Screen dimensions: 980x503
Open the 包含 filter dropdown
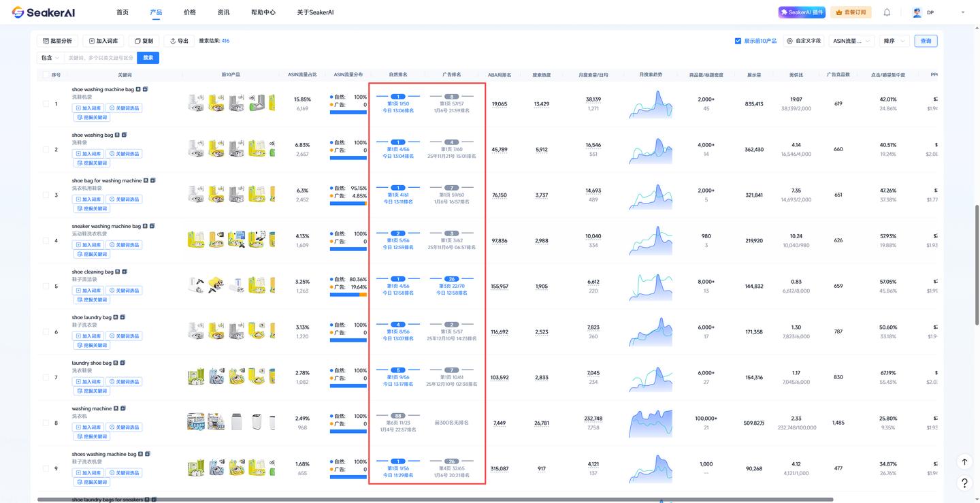[x=50, y=58]
